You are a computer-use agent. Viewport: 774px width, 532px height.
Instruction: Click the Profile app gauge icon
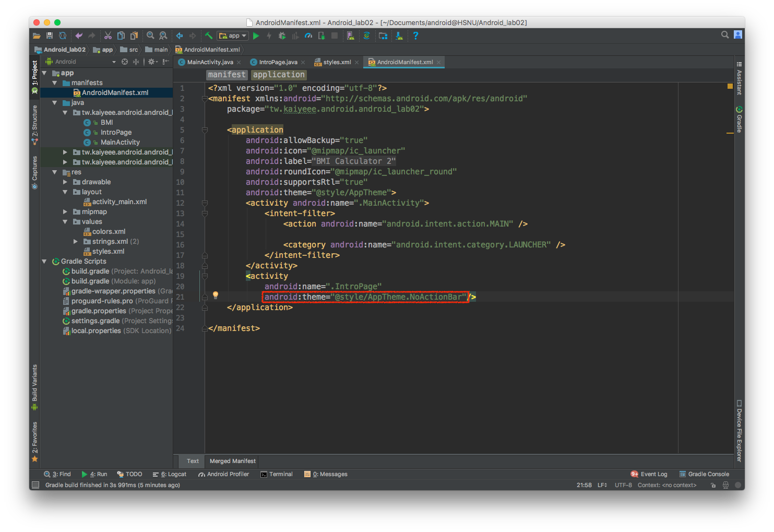point(308,36)
